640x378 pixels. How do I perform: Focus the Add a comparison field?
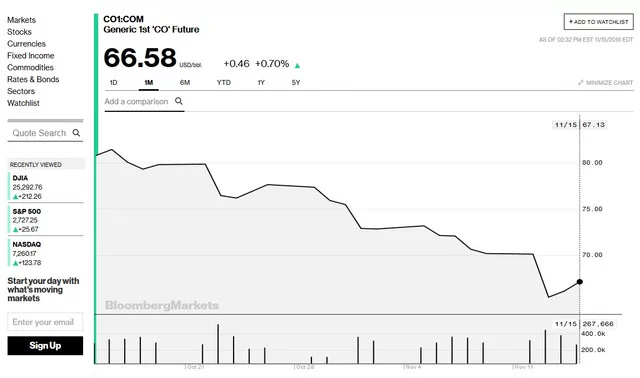point(144,101)
